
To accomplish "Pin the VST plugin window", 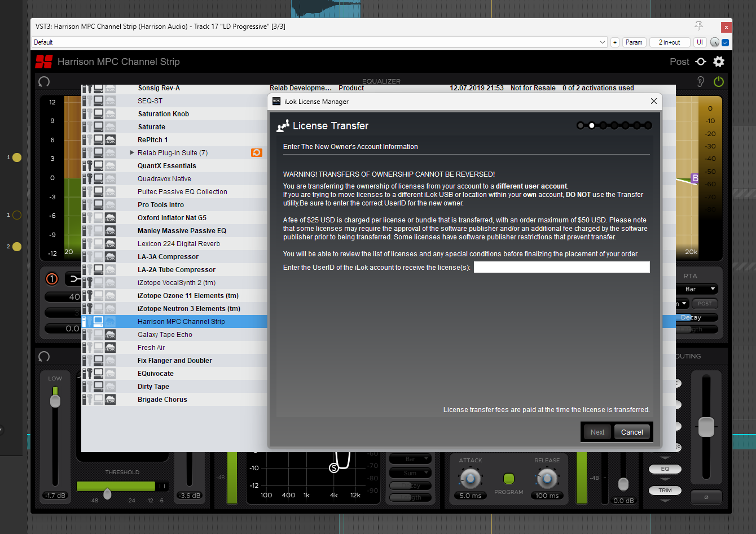I will coord(699,26).
